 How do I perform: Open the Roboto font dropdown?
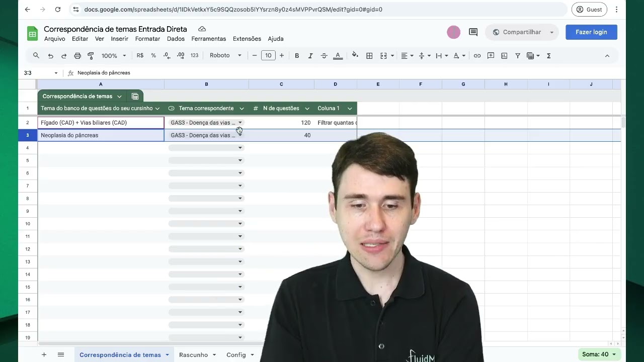pyautogui.click(x=226, y=55)
